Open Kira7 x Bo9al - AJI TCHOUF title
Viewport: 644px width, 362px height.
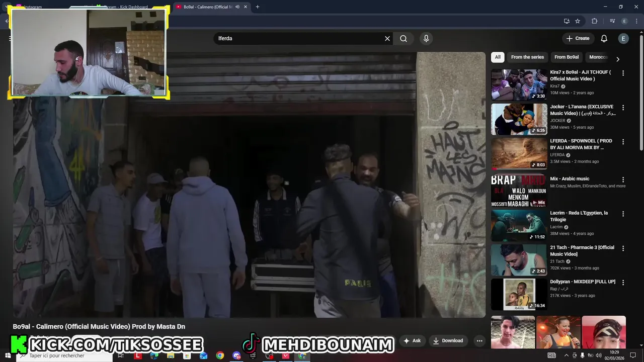point(580,75)
